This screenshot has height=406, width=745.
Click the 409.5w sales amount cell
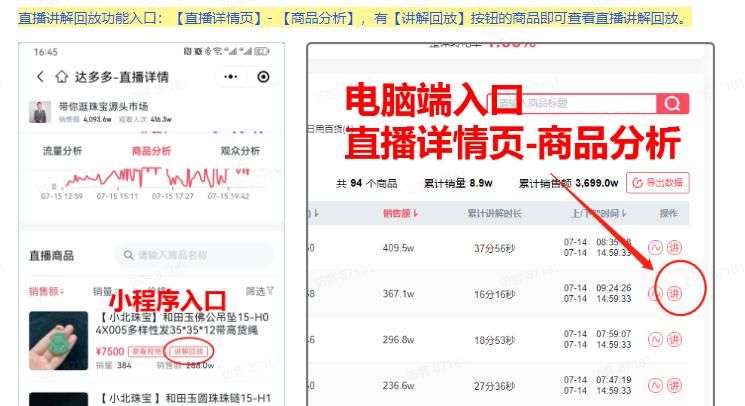(398, 248)
